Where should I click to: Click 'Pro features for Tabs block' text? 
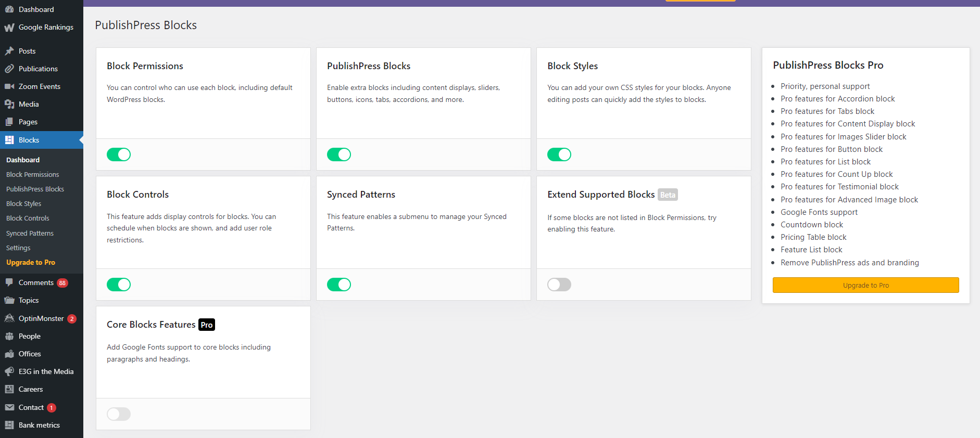827,111
